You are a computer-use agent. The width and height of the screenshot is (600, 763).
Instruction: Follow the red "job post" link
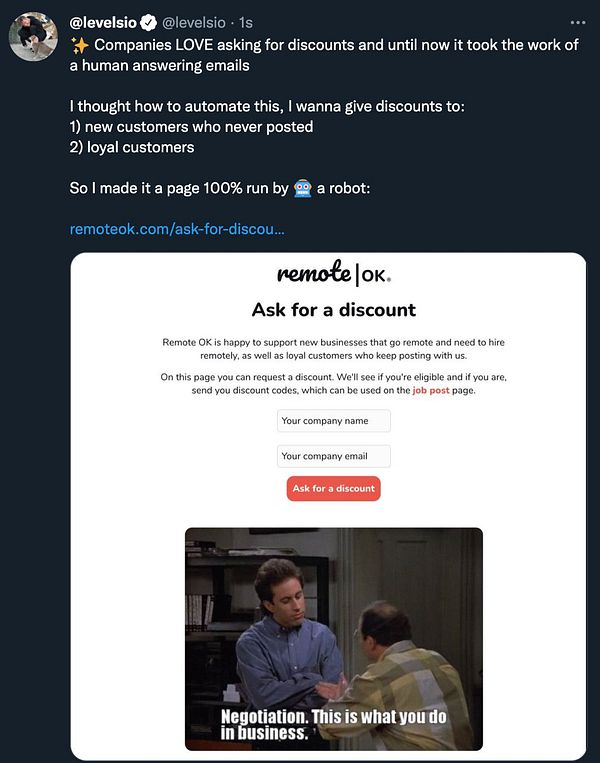coord(433,390)
